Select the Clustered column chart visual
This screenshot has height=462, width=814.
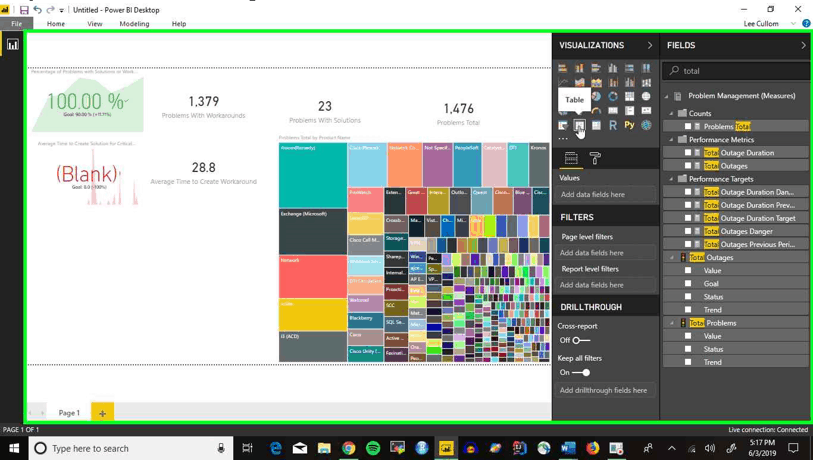[613, 68]
